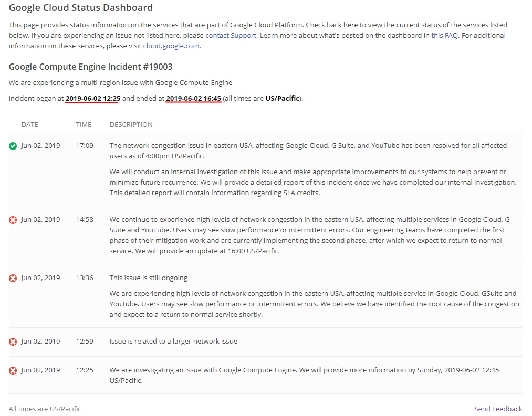Click incident start time 2019-06-02 12:25
Image resolution: width=532 pixels, height=416 pixels.
coord(93,98)
